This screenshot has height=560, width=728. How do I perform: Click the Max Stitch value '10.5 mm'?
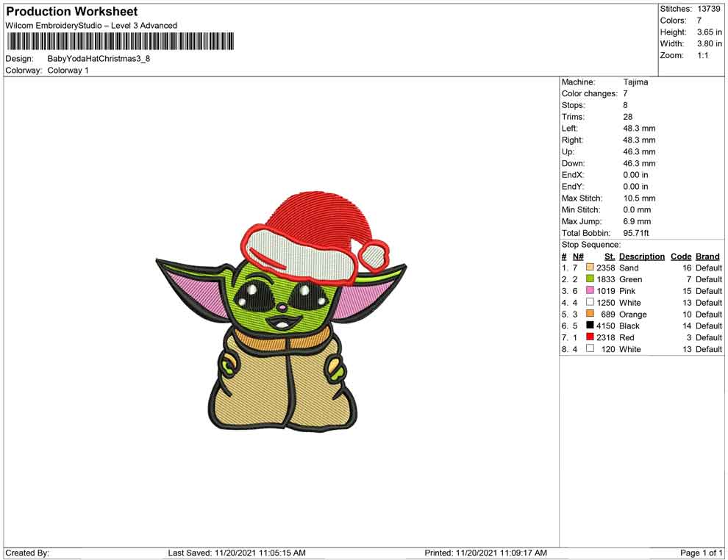point(639,198)
